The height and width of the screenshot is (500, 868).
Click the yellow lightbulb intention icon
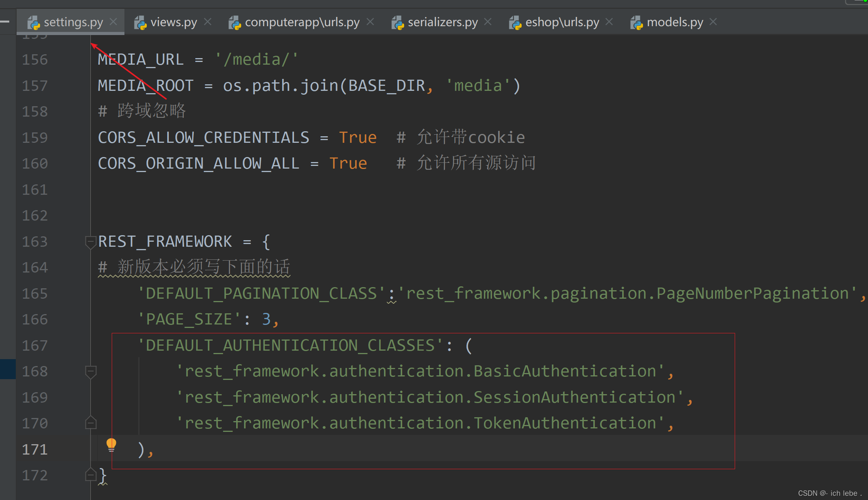click(x=111, y=445)
